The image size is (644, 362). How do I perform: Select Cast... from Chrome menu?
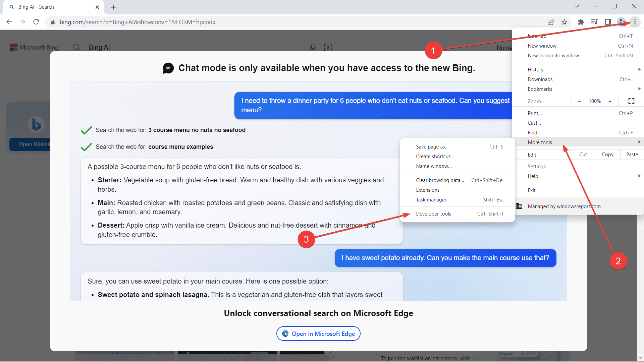click(578, 123)
